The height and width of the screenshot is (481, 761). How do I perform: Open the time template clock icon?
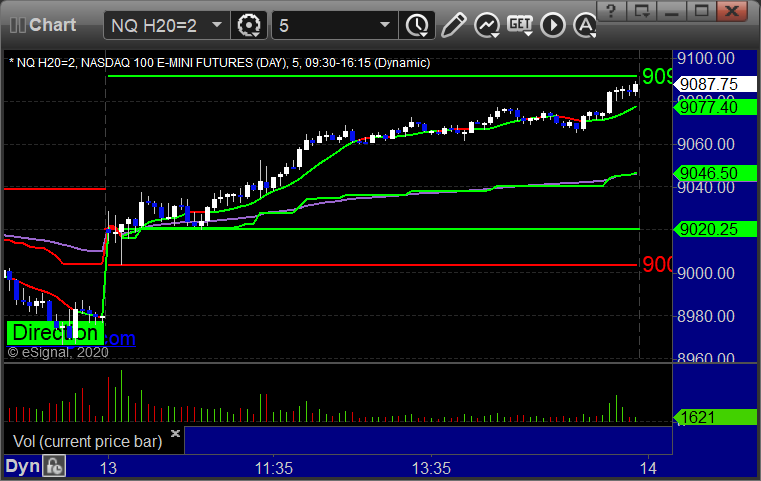coord(417,25)
